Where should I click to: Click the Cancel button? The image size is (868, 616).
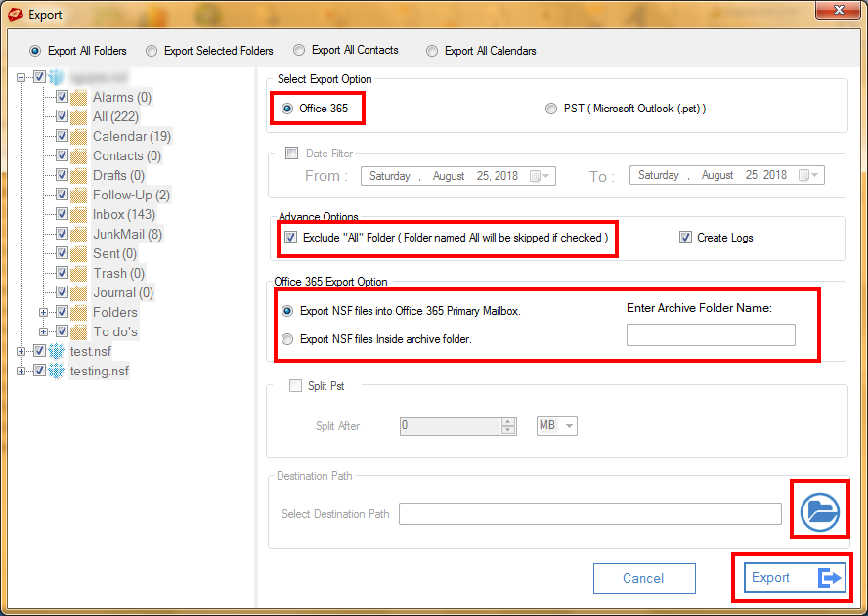(644, 578)
